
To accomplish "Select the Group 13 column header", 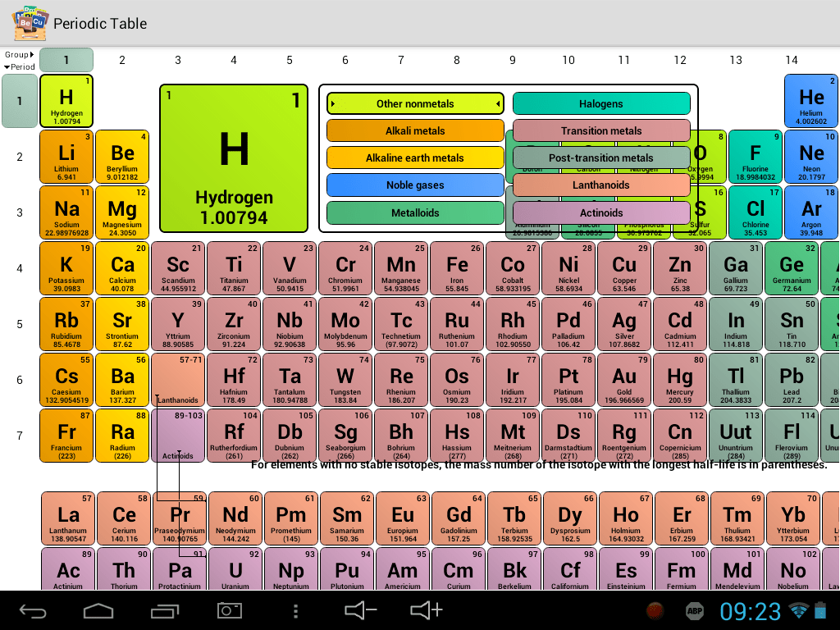I will (736, 60).
